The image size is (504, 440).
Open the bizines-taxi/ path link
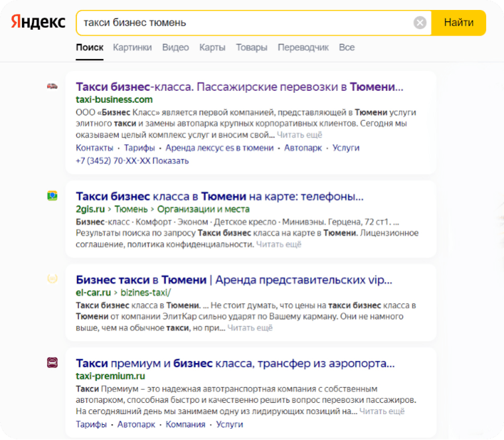coord(146,293)
